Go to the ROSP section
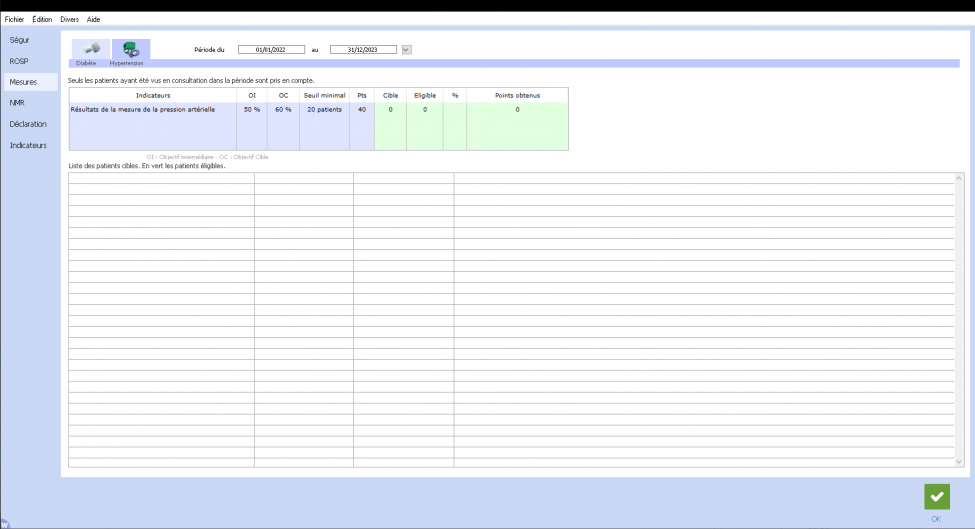The width and height of the screenshot is (975, 529). (x=30, y=61)
